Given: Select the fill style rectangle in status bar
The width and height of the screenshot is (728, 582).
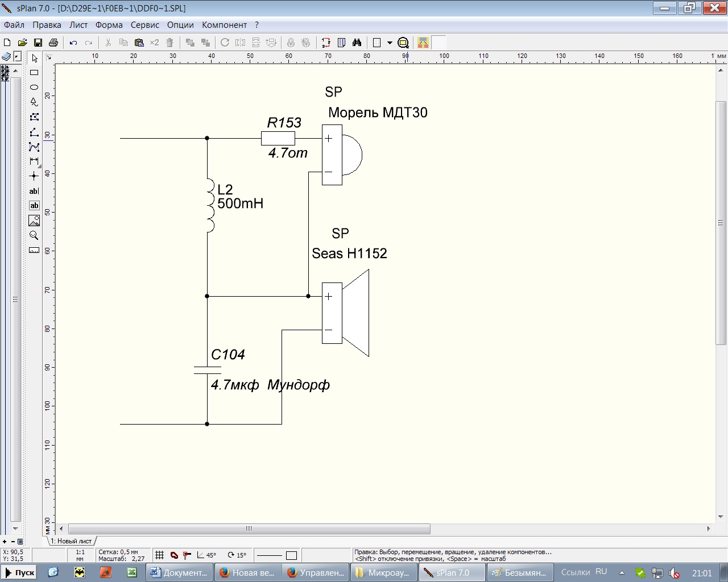Looking at the screenshot, I should (x=291, y=555).
